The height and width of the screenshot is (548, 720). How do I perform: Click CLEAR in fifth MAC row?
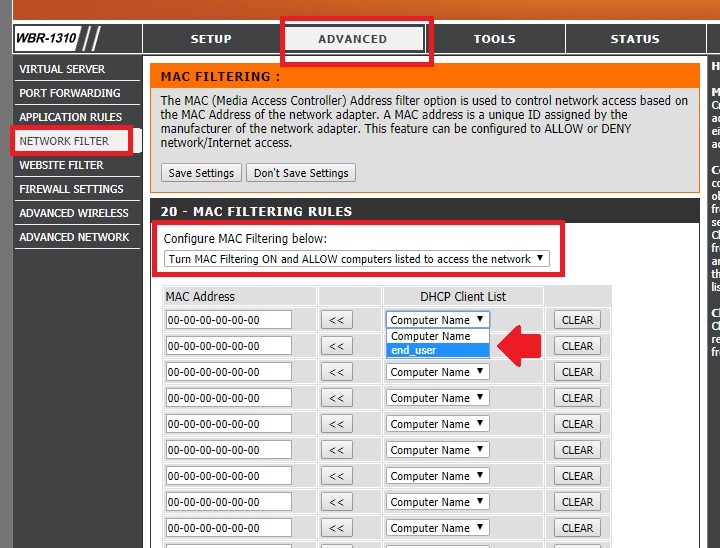577,424
